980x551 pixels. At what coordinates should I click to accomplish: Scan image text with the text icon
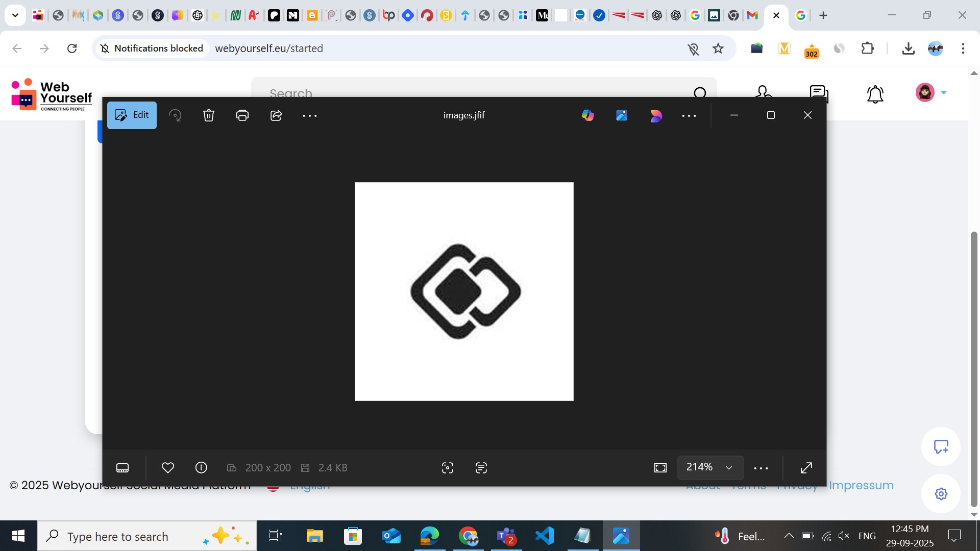pyautogui.click(x=481, y=468)
